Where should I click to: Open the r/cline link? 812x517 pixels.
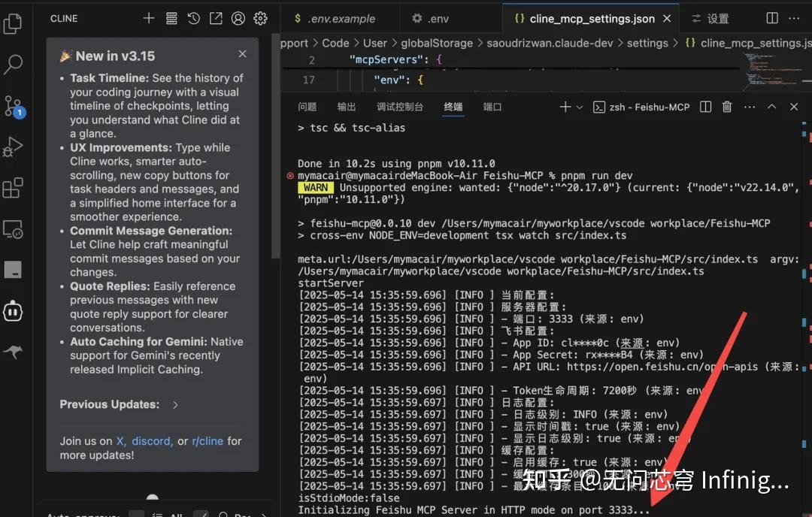(207, 441)
